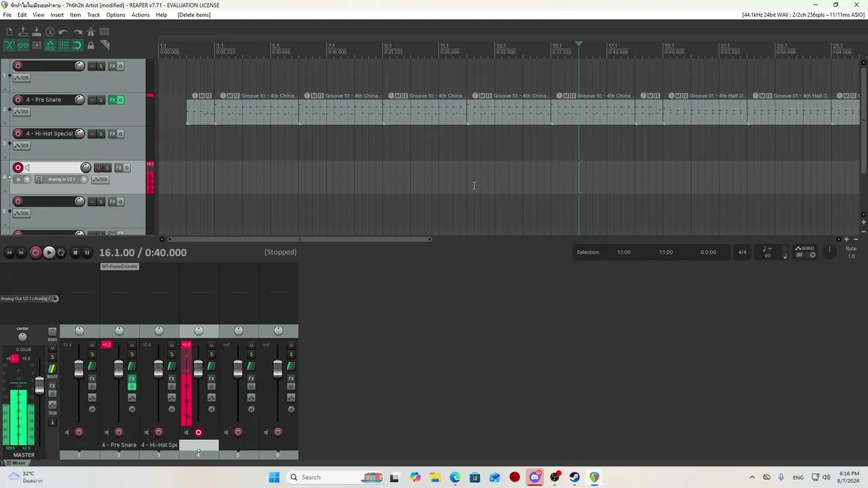Stop playback with the stop button
Screen dimensions: 868x488
pyautogui.click(x=75, y=252)
